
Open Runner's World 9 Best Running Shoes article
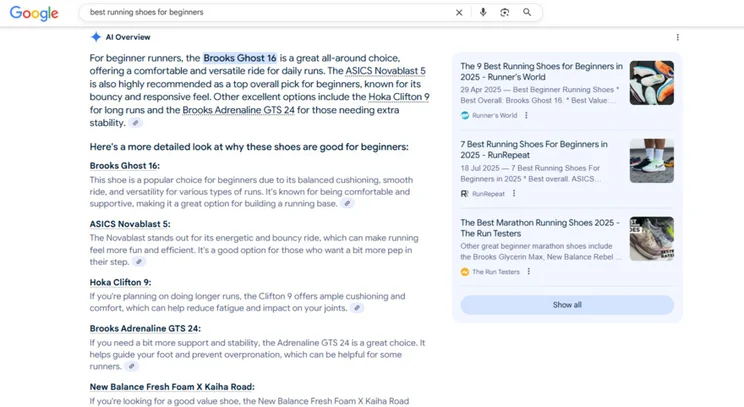click(541, 72)
